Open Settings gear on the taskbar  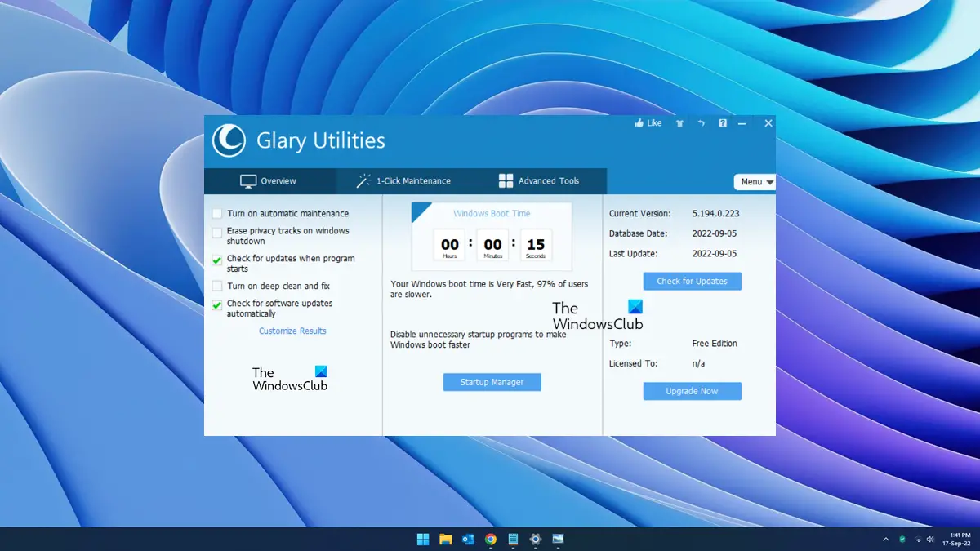click(x=536, y=539)
